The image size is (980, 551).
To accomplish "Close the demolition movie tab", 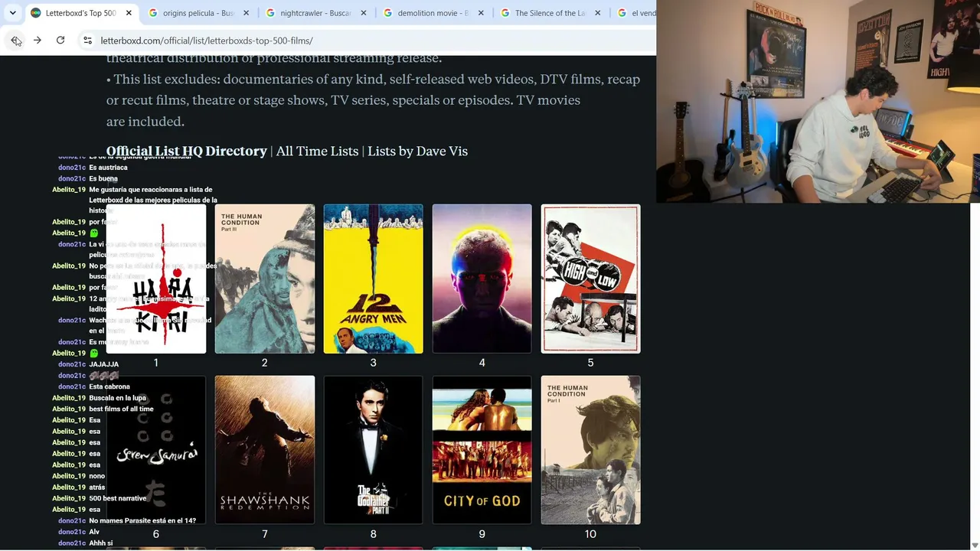I will click(482, 13).
